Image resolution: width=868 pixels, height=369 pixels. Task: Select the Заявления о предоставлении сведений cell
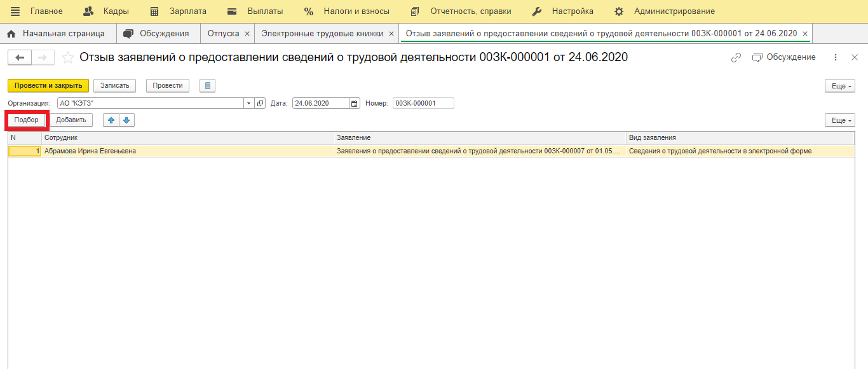coord(480,151)
